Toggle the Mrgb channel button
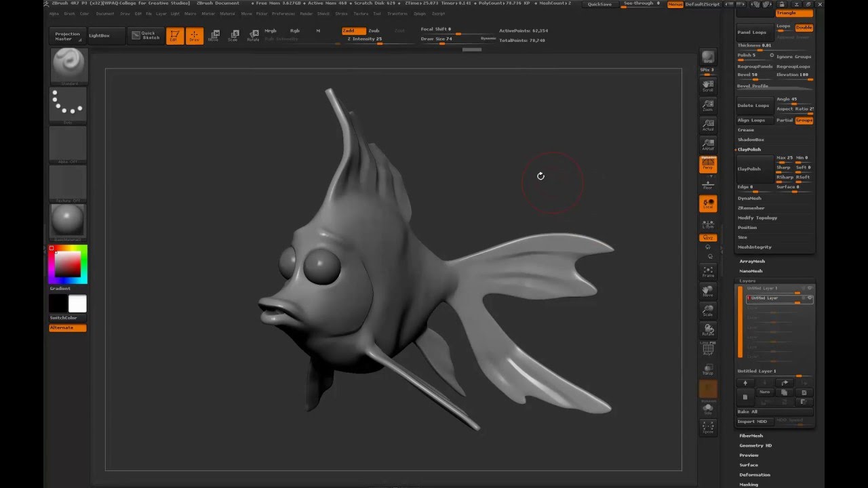This screenshot has width=868, height=488. click(x=271, y=30)
